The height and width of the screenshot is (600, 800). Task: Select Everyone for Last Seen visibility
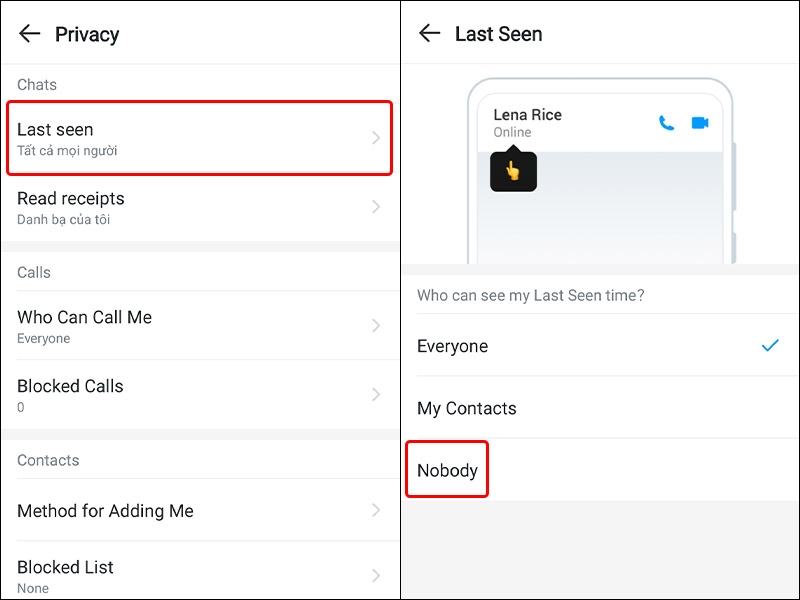click(x=600, y=346)
